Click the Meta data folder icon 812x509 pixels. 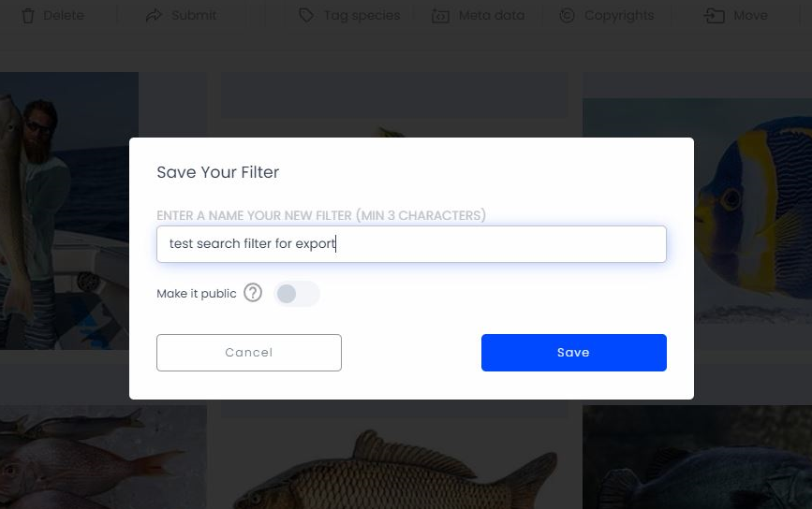tap(440, 16)
